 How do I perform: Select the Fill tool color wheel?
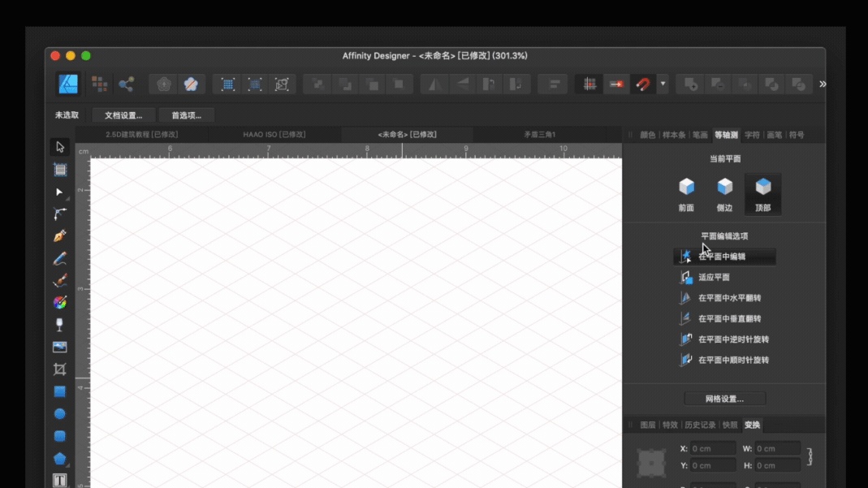point(60,303)
